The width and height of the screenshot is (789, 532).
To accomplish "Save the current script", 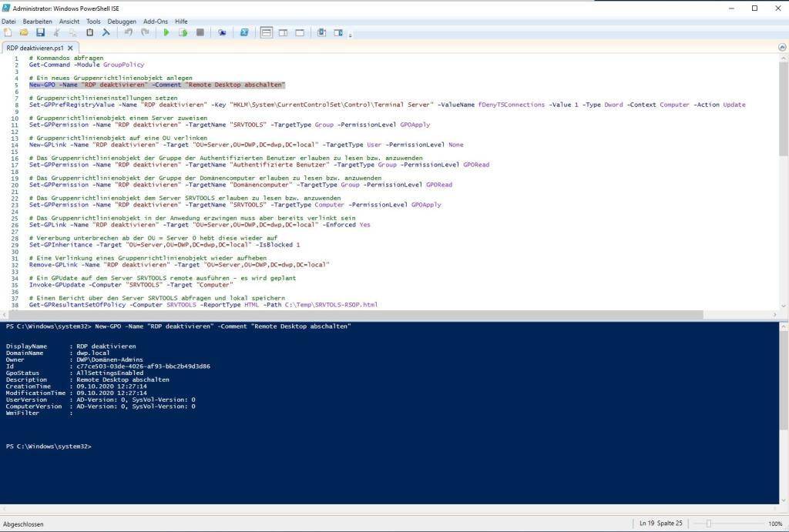I will 41,32.
